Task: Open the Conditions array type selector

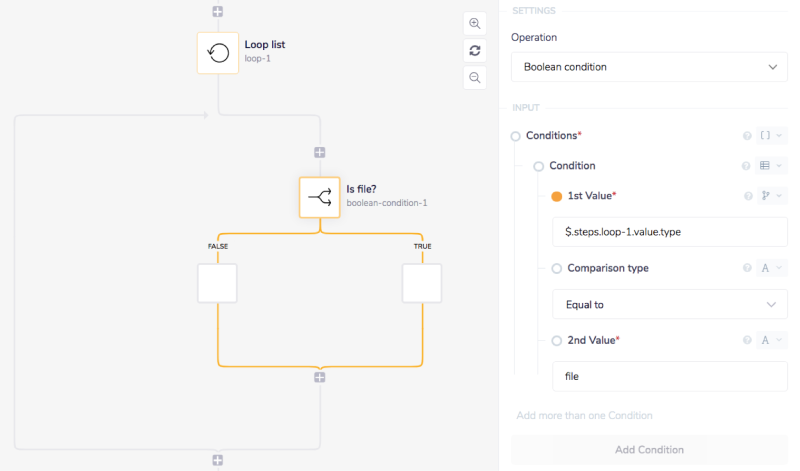Action: coord(770,136)
